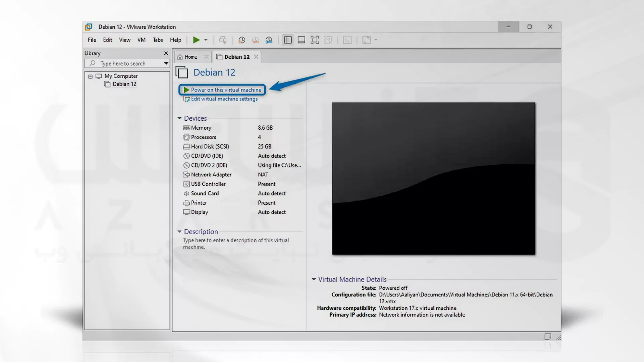This screenshot has height=362, width=644.
Task: Close the Home tab
Action: tap(207, 57)
